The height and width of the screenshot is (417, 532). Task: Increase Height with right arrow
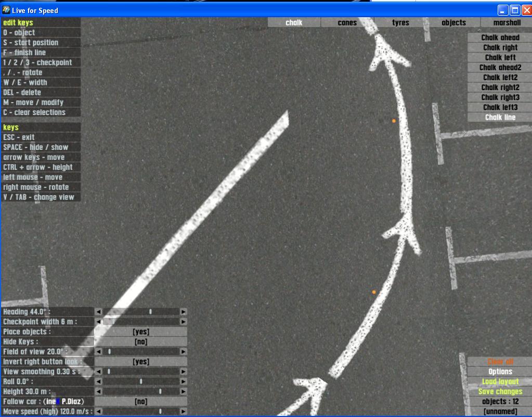[184, 391]
